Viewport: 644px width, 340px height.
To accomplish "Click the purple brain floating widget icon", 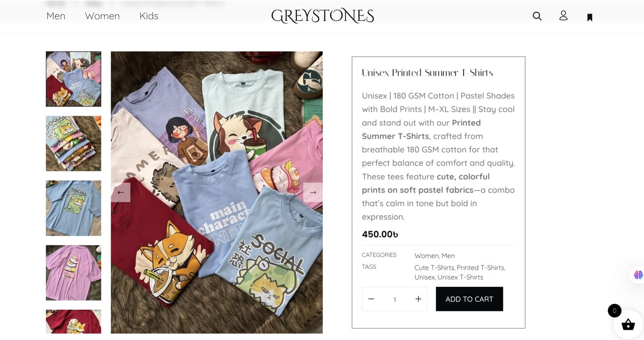I will (638, 275).
